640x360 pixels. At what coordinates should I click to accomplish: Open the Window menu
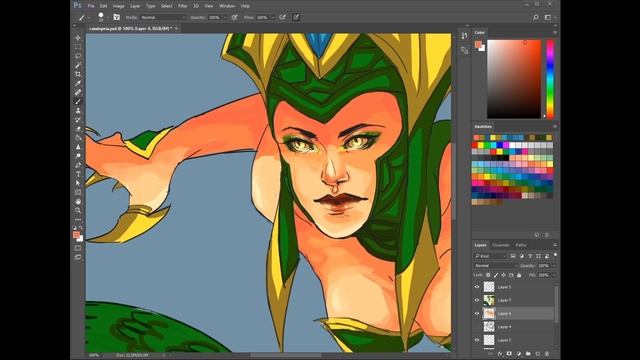click(x=227, y=6)
